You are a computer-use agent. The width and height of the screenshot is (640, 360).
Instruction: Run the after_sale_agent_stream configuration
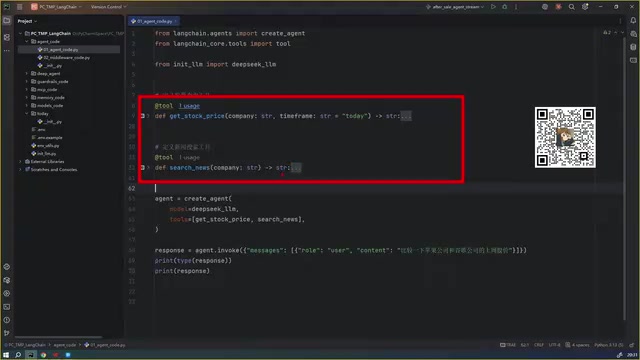(x=493, y=7)
